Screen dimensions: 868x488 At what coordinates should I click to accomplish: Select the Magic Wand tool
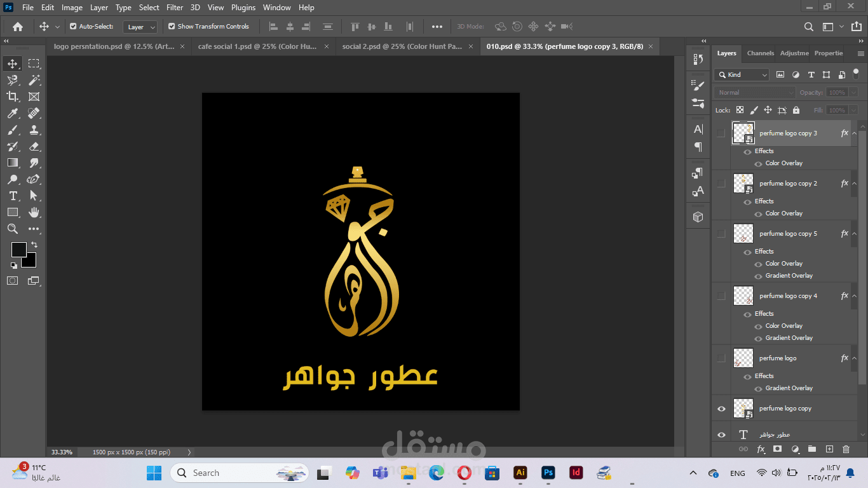tap(34, 80)
